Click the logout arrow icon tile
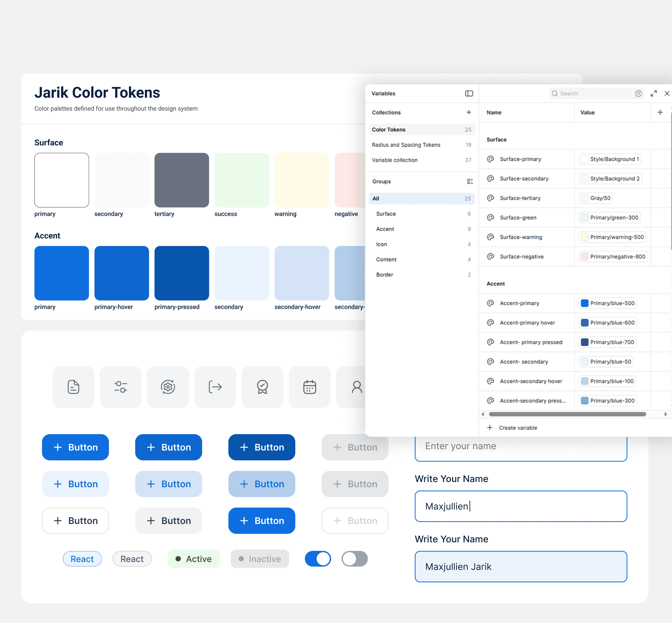 pos(215,387)
